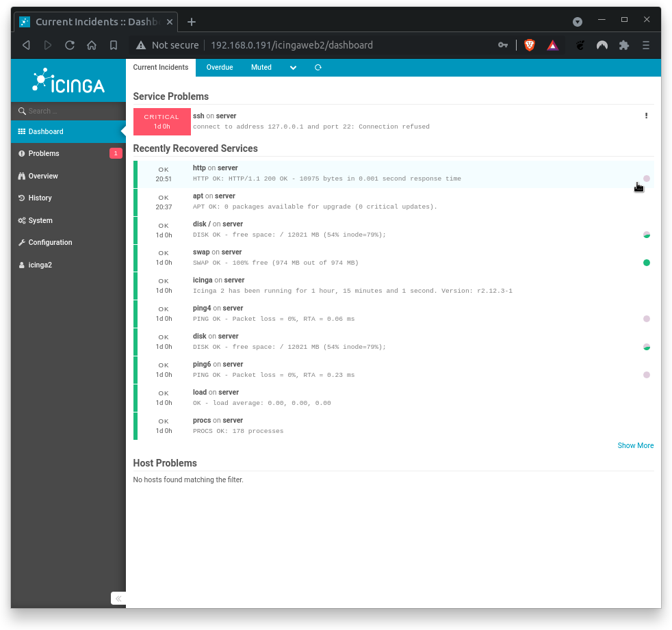Switch to the Muted tab

261,67
